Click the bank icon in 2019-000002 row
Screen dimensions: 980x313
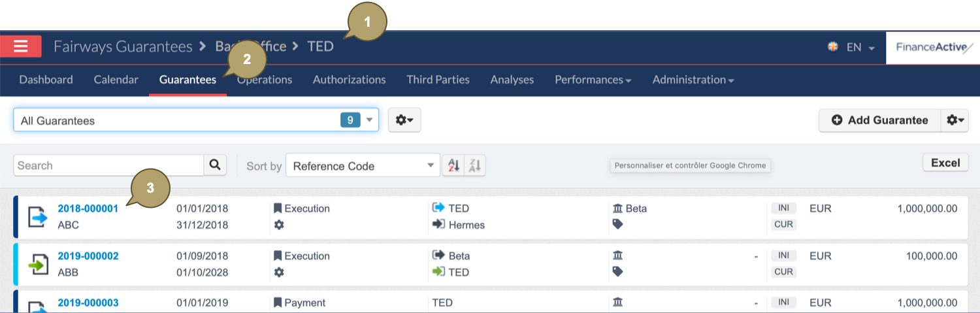coord(617,255)
